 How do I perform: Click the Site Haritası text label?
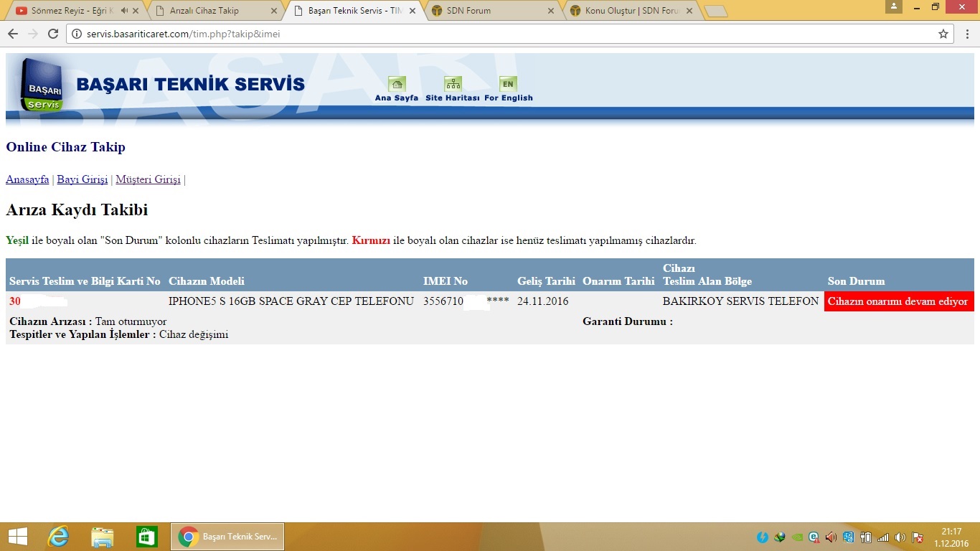coord(453,98)
